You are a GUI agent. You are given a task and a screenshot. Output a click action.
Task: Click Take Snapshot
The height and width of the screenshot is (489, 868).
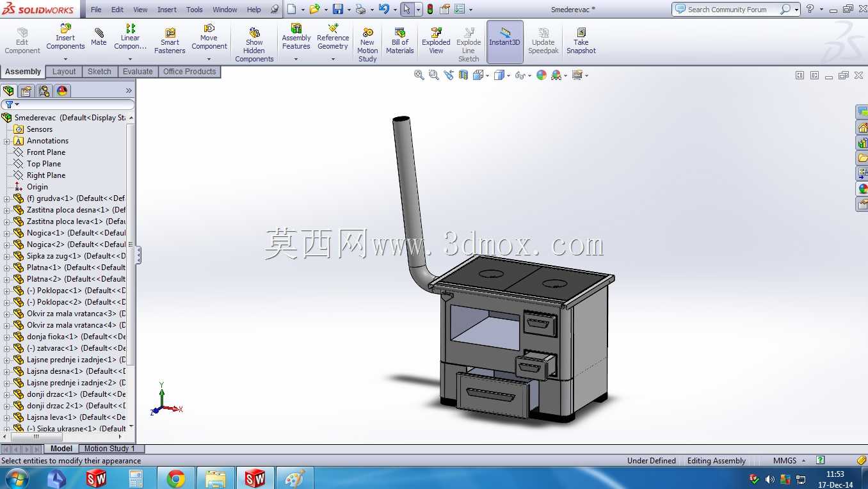581,41
